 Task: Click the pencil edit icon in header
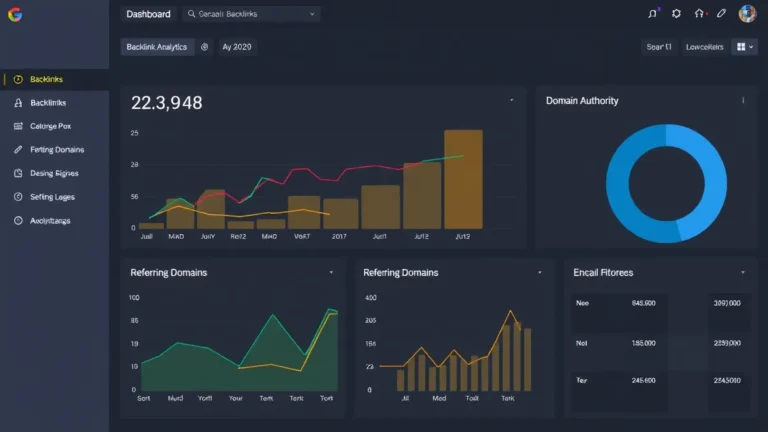[x=721, y=14]
